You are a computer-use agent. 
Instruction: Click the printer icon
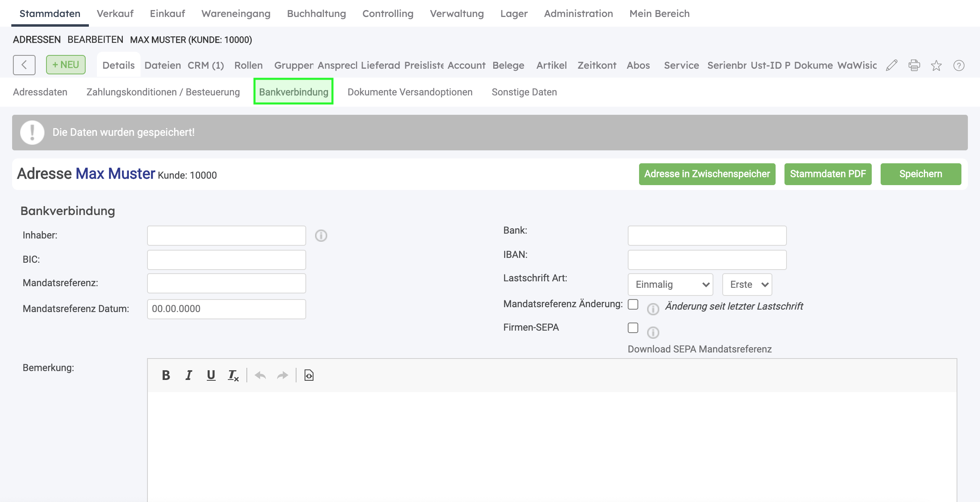click(x=914, y=65)
